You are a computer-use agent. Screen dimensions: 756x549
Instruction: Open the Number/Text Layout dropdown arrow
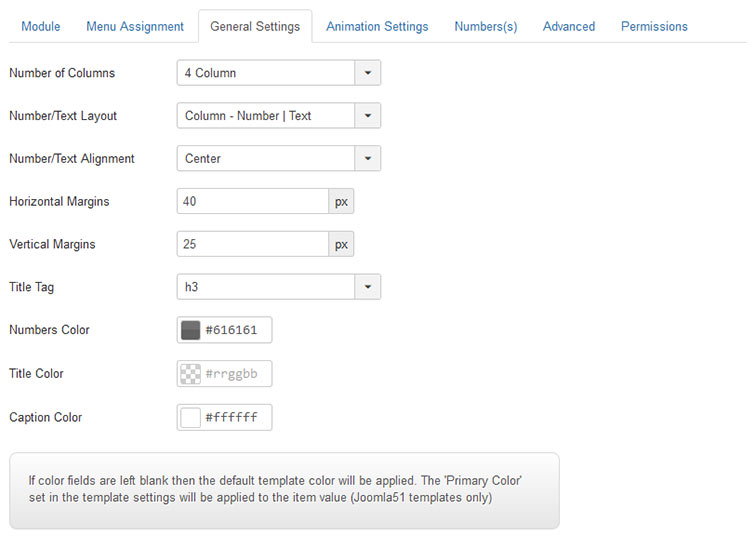click(367, 116)
